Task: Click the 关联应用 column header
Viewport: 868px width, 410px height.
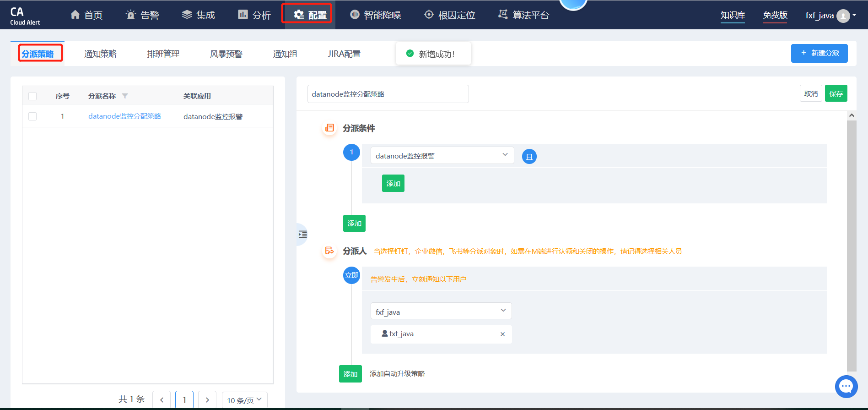Action: (x=197, y=96)
